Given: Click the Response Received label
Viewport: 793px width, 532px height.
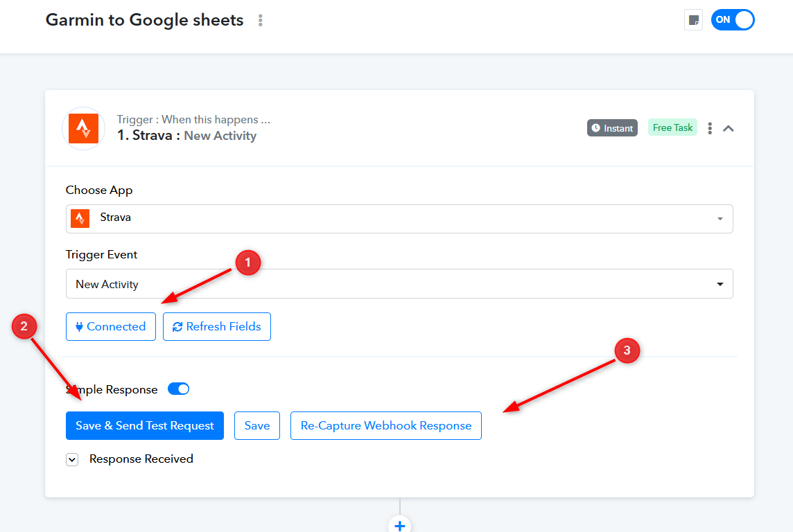Looking at the screenshot, I should click(141, 459).
